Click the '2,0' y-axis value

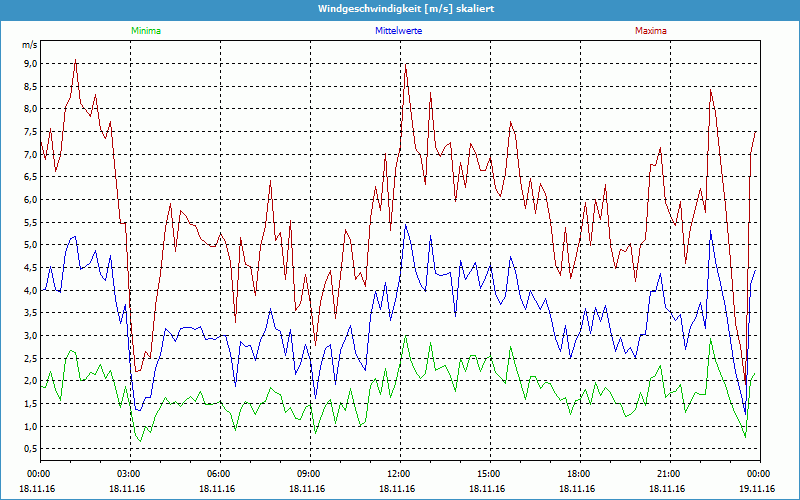pyautogui.click(x=30, y=381)
